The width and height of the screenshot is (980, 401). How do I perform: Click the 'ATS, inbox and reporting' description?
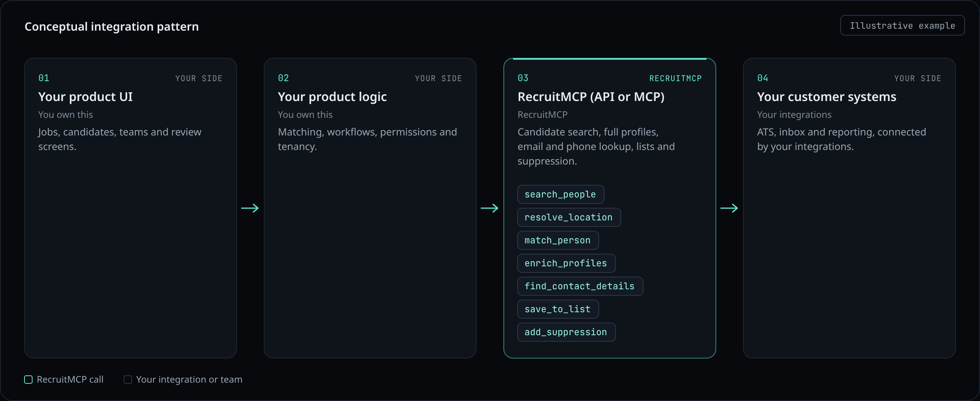click(841, 139)
